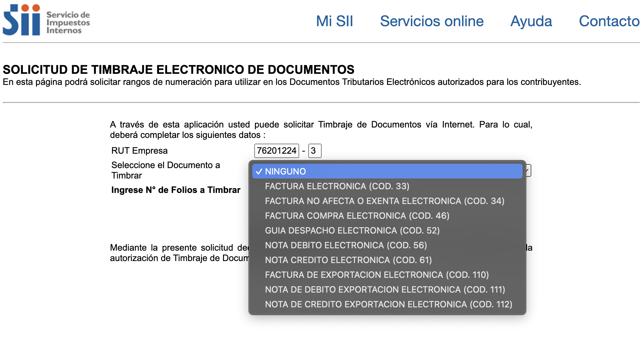The image size is (644, 355).
Task: Click the label Ingrese N° de Folios a Timbrar
Action: point(176,190)
